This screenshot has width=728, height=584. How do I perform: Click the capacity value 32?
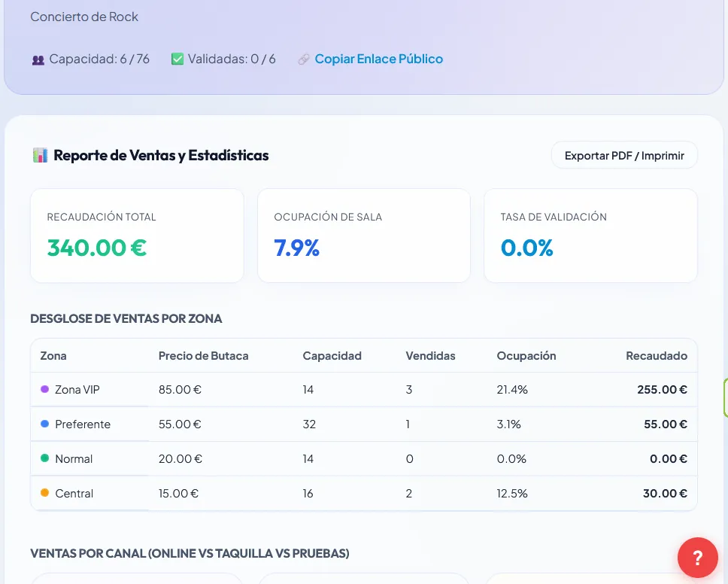point(309,424)
